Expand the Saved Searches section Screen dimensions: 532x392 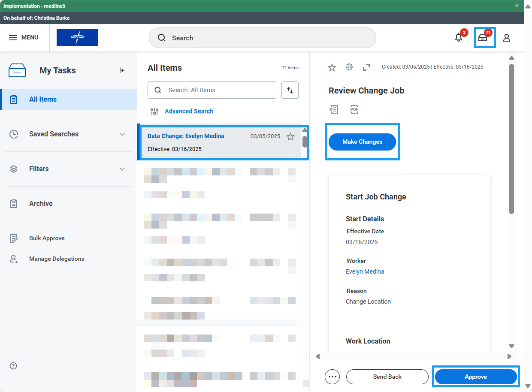[122, 134]
